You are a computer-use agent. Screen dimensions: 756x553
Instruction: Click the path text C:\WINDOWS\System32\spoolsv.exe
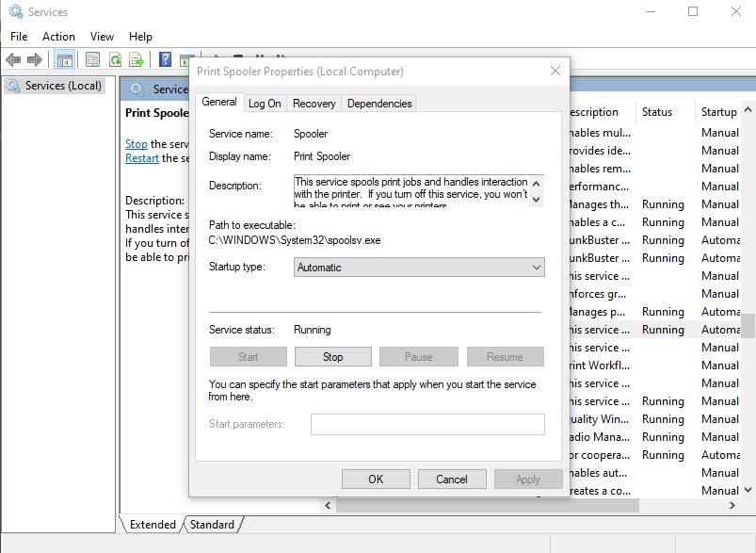[x=295, y=240]
